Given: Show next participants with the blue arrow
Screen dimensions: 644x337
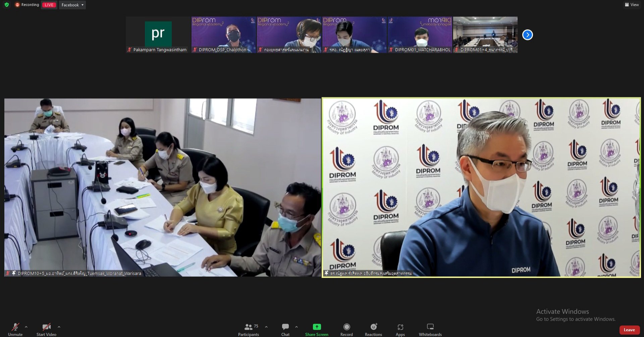Looking at the screenshot, I should point(527,35).
